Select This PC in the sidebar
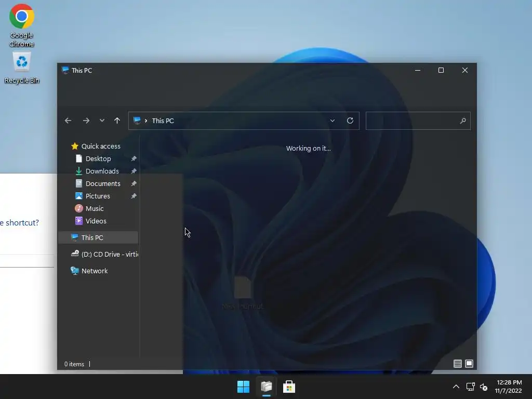532x399 pixels. pos(98,237)
